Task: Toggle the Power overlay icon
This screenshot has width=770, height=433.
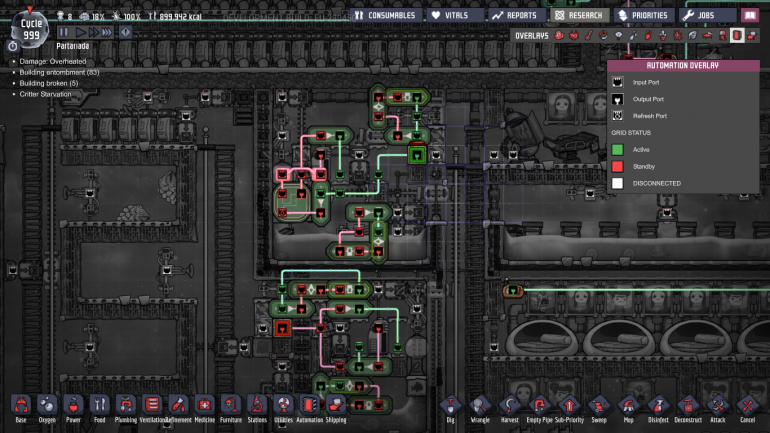Action: pos(574,35)
